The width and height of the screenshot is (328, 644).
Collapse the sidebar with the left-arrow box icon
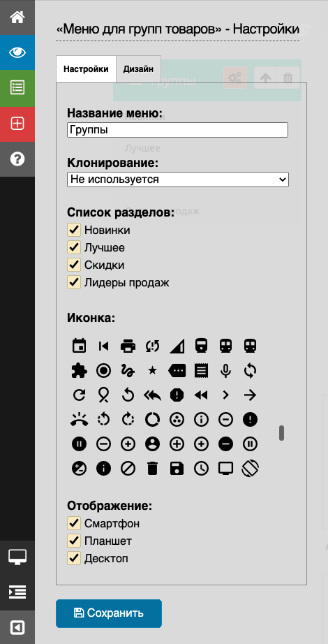pos(17,627)
